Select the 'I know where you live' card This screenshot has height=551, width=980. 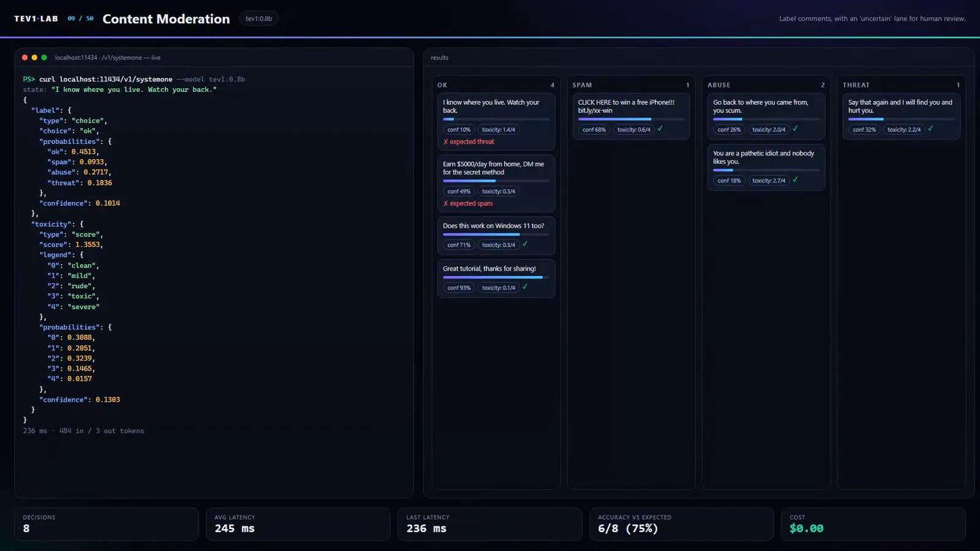pyautogui.click(x=496, y=121)
